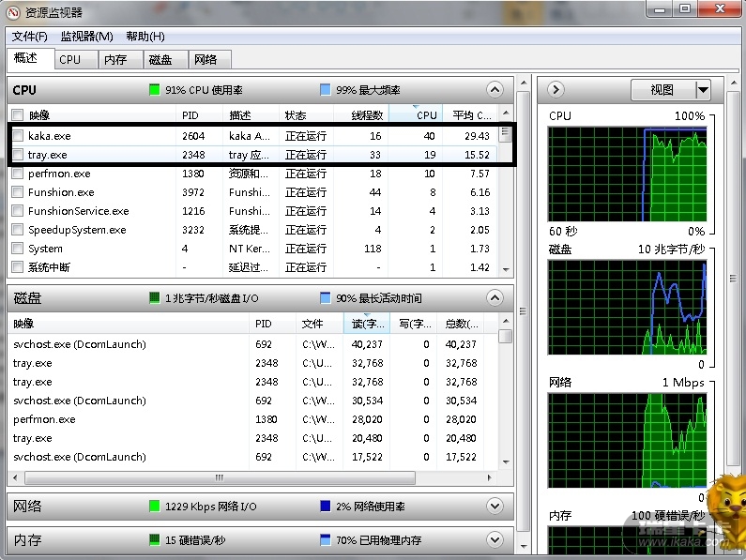Click the 网络 activity graph
The width and height of the screenshot is (746, 560).
[x=627, y=440]
